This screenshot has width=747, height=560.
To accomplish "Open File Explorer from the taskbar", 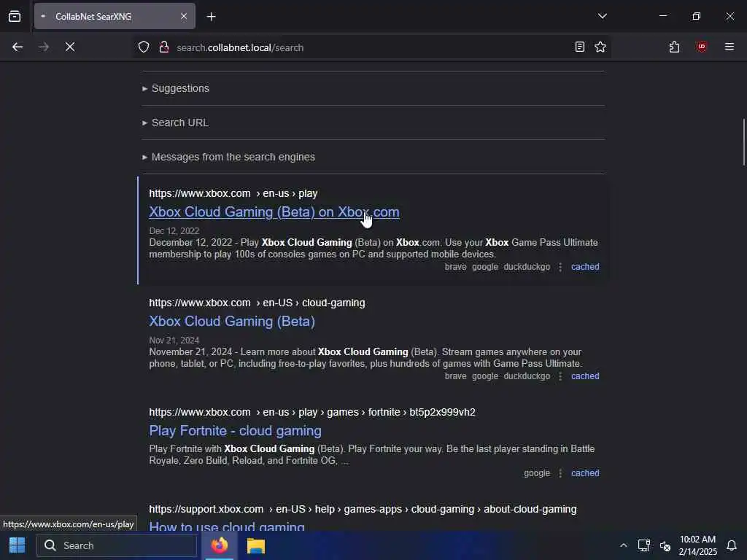I will 256,545.
